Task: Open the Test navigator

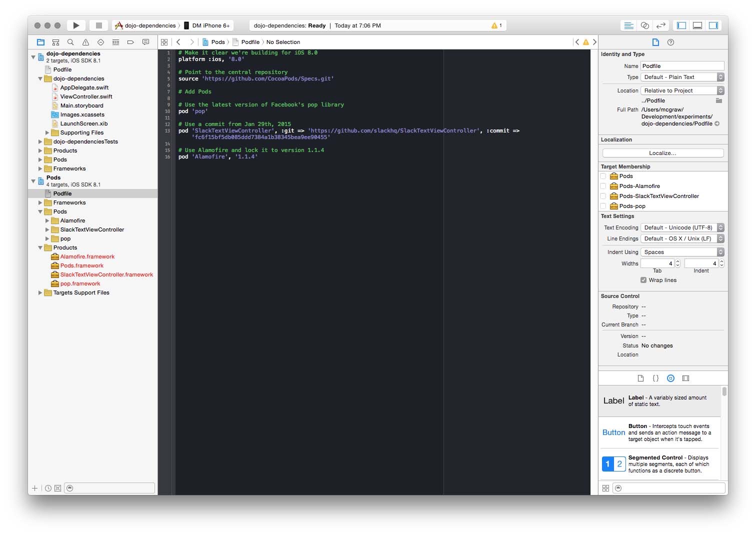Action: coord(100,42)
